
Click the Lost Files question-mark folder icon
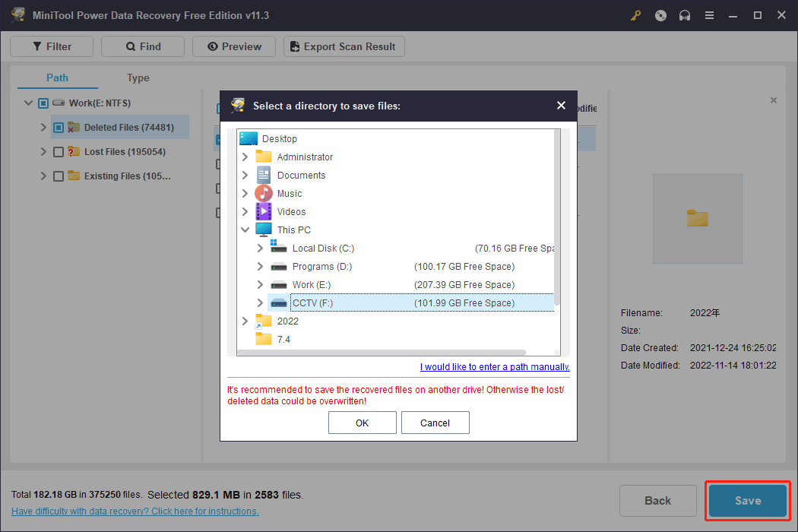pyautogui.click(x=74, y=152)
